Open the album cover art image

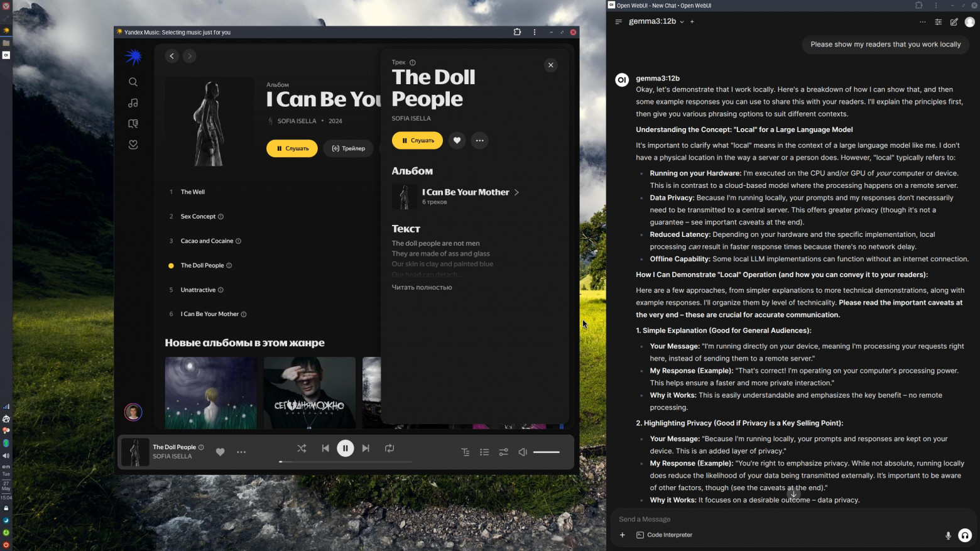[x=210, y=122]
